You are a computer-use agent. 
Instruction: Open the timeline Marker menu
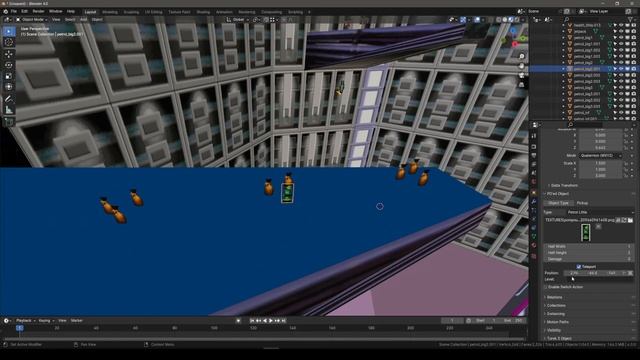click(76, 321)
